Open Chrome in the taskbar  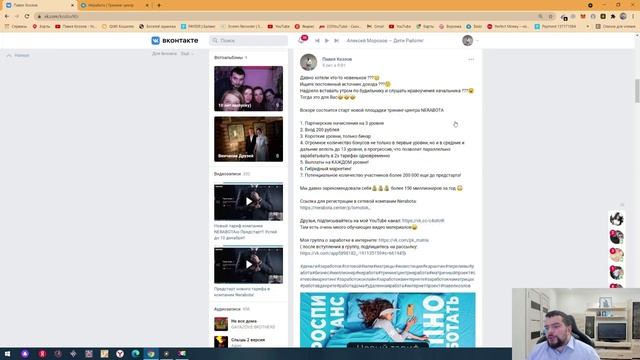pos(151,354)
